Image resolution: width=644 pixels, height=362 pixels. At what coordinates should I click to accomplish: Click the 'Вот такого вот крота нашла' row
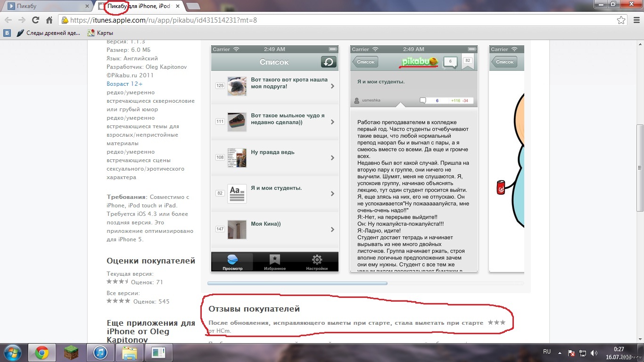(x=275, y=86)
